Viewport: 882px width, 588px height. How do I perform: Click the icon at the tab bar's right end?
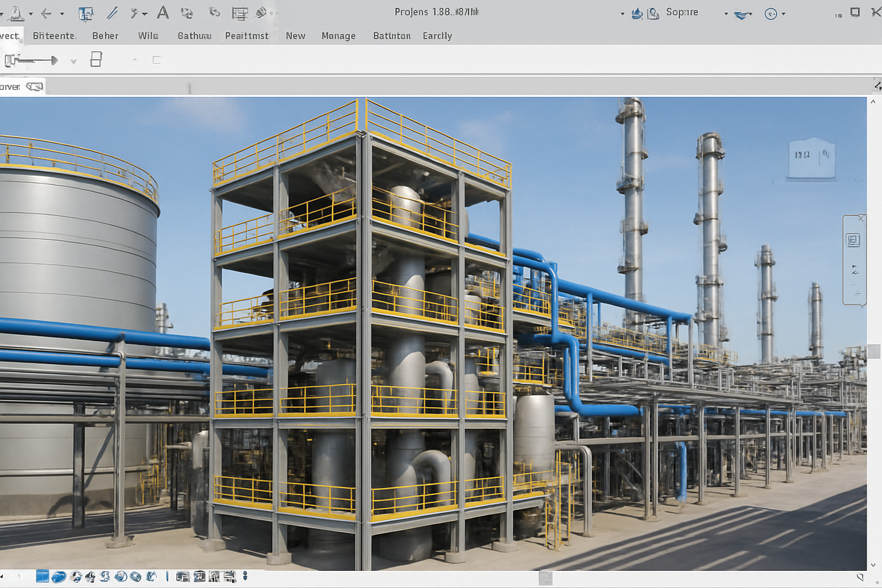click(877, 86)
